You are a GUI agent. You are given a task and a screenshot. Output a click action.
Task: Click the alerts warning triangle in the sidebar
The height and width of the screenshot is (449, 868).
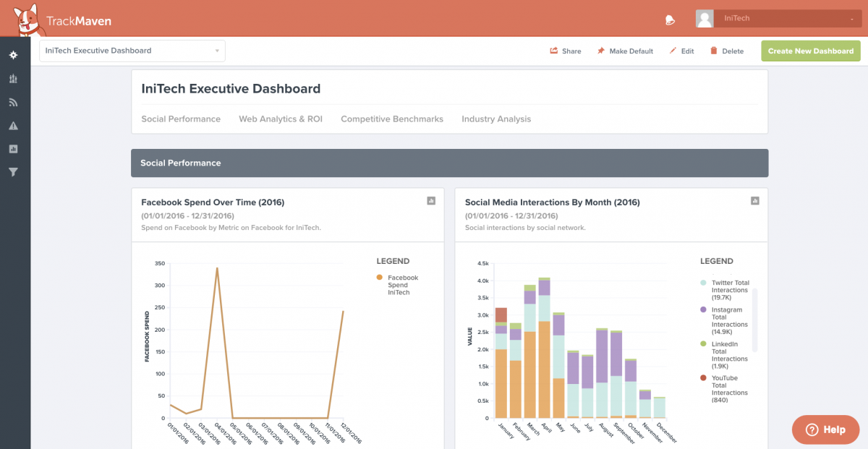[14, 125]
